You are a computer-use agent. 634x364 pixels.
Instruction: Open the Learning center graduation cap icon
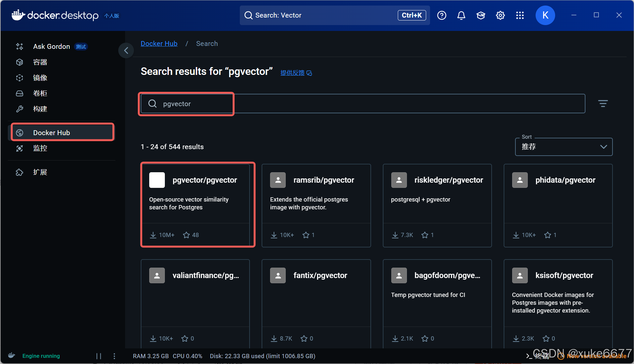pos(481,15)
